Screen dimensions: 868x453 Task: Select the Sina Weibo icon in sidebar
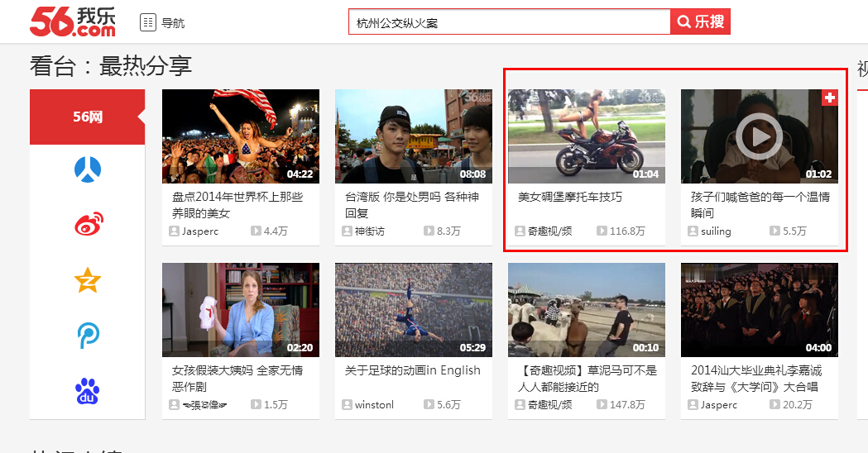click(88, 225)
